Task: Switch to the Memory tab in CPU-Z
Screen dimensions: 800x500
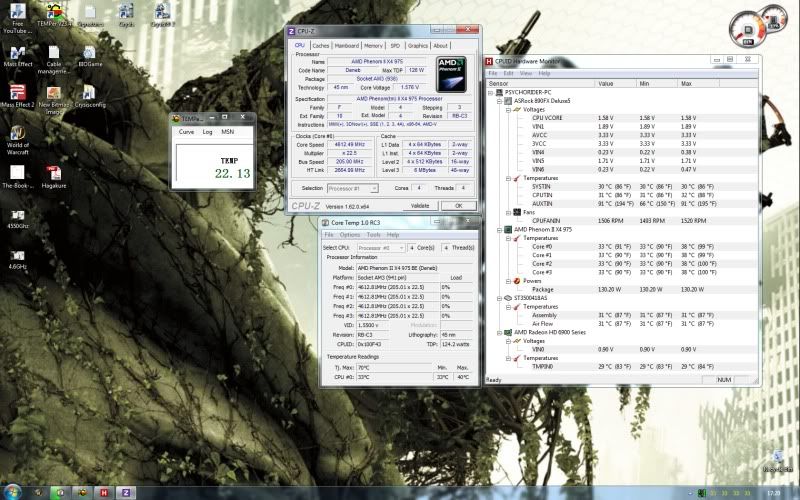Action: pyautogui.click(x=373, y=45)
